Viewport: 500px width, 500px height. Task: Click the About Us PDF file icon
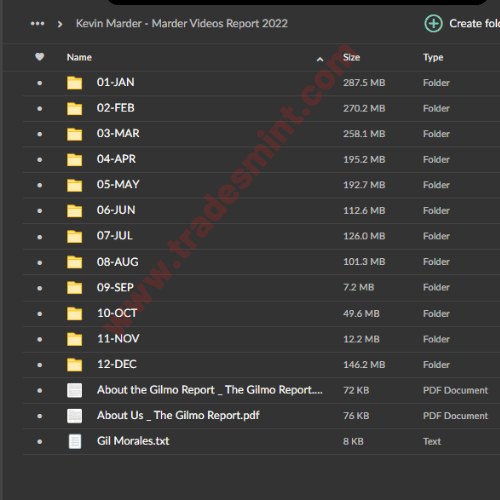(74, 416)
